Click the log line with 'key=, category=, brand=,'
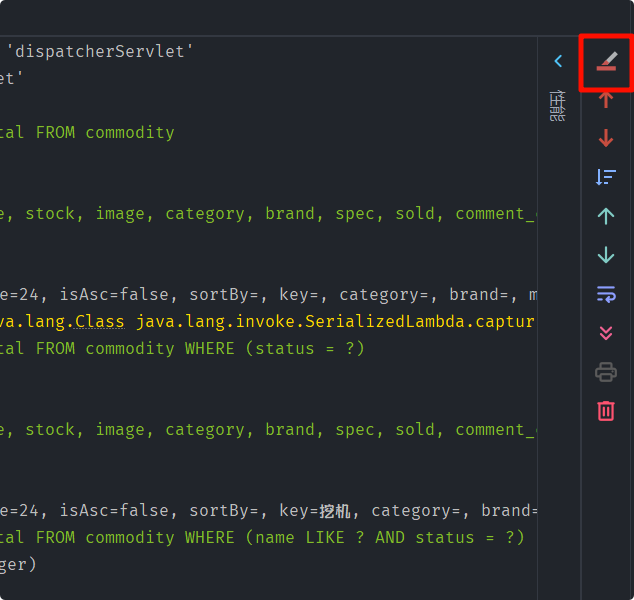634x600 pixels. (268, 295)
